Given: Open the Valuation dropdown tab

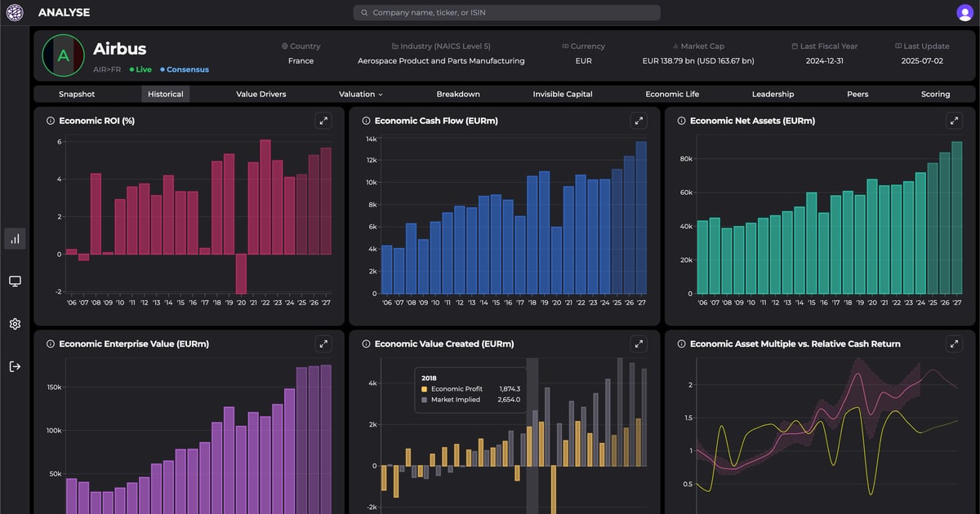Looking at the screenshot, I should [x=361, y=95].
